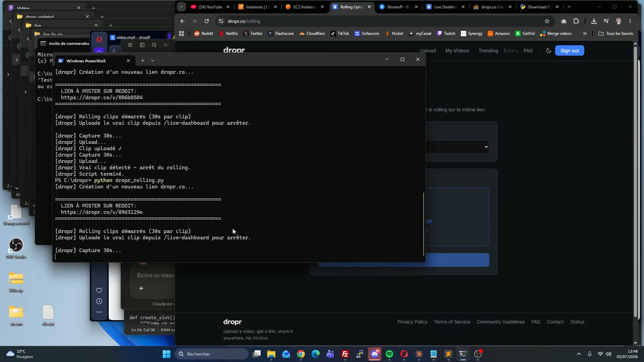Viewport: 644px width, 362px height.
Task: Open the Privacy Policy footer link
Action: click(x=412, y=322)
